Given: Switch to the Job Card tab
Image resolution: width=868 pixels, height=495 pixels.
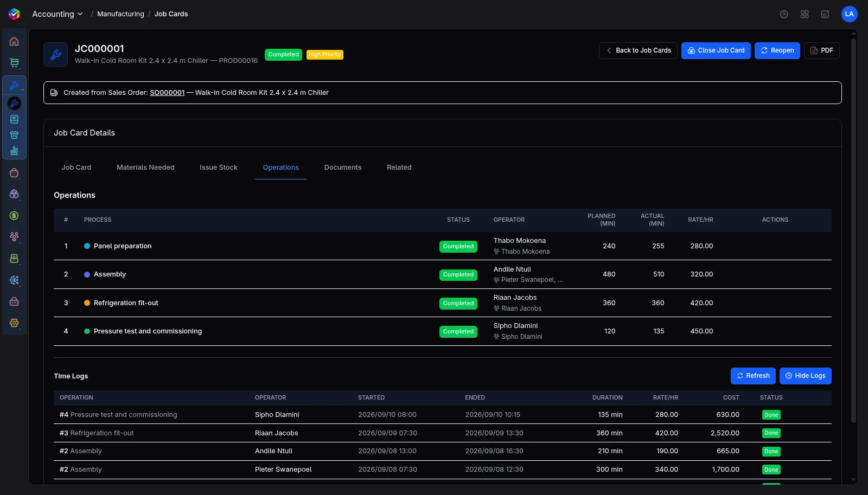Looking at the screenshot, I should click(x=76, y=168).
